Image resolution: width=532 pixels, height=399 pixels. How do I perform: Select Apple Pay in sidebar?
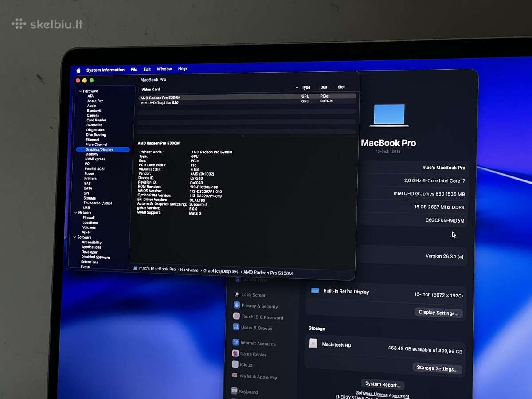[x=95, y=101]
